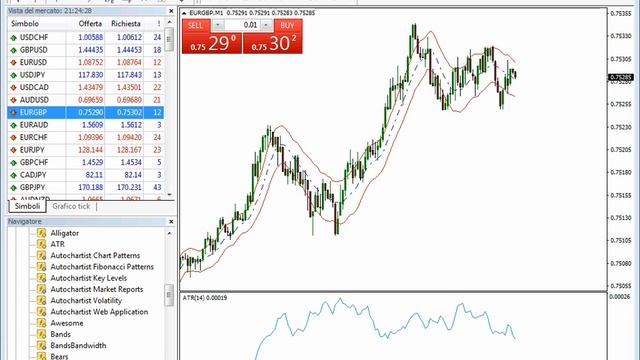Viewport: 640px width, 360px height.
Task: Click Navigatore scrollbar up arrow
Action: point(169,233)
